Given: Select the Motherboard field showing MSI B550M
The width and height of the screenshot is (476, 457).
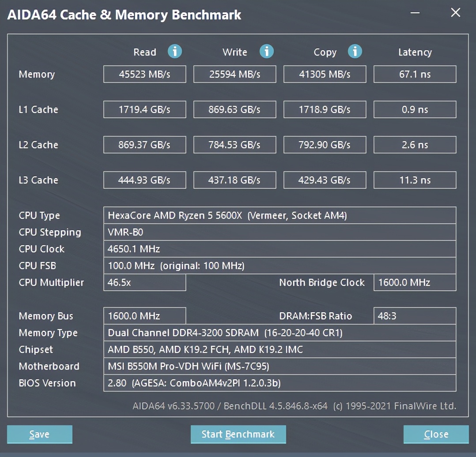Looking at the screenshot, I should pyautogui.click(x=280, y=366).
